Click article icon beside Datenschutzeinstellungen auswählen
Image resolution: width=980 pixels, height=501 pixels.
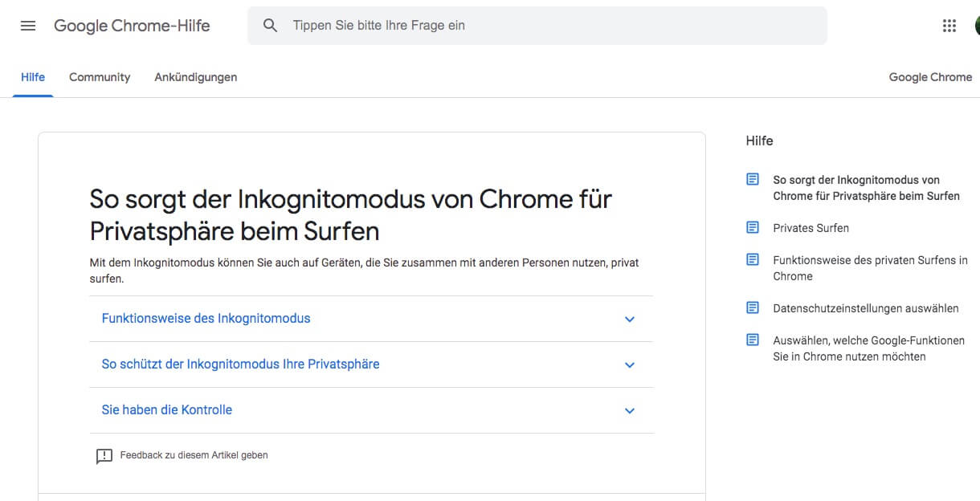click(753, 308)
